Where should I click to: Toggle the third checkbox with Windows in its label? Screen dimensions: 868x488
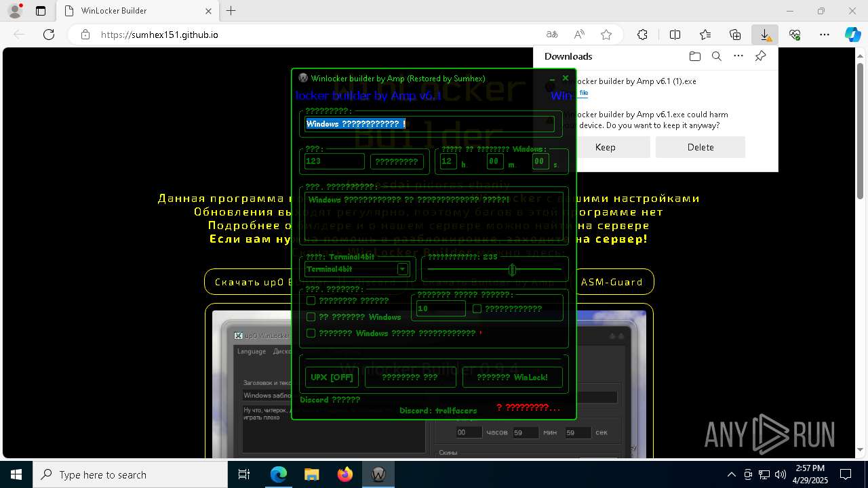[311, 333]
